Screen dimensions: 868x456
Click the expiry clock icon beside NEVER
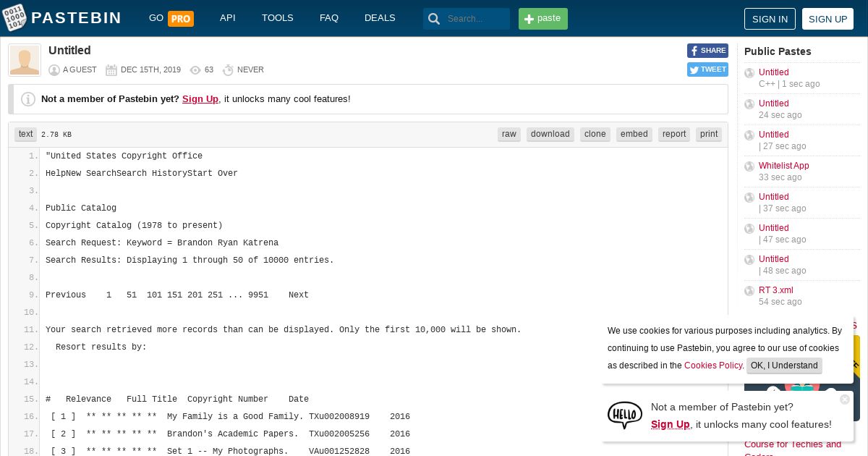coord(228,70)
